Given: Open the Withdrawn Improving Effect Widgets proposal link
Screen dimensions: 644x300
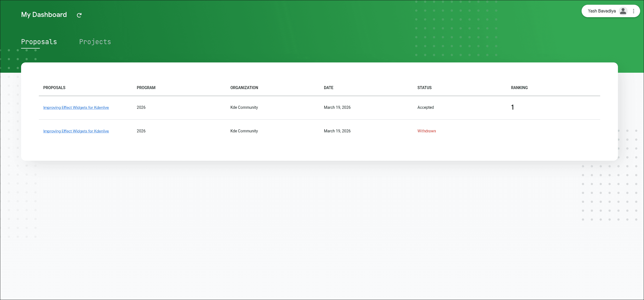Looking at the screenshot, I should point(76,131).
